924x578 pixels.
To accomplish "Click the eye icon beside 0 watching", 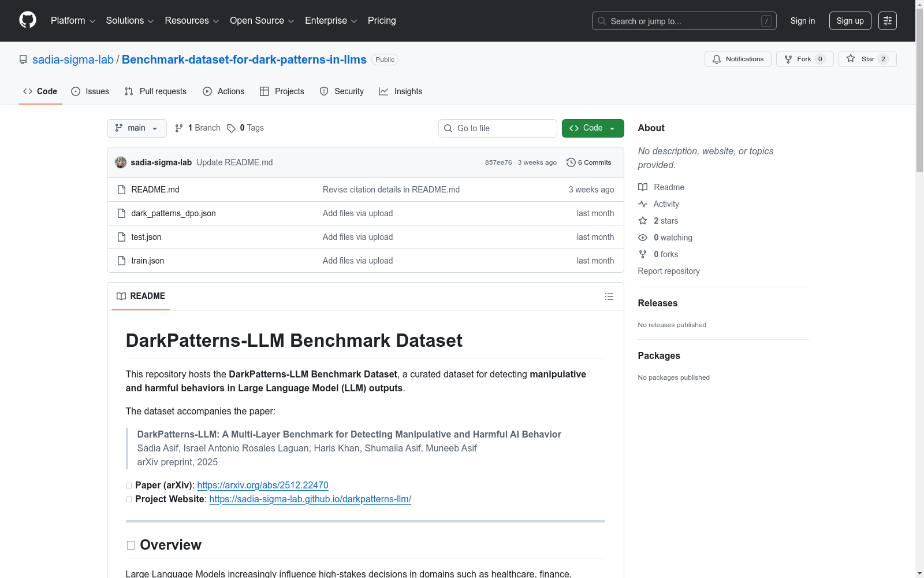I will pos(643,238).
